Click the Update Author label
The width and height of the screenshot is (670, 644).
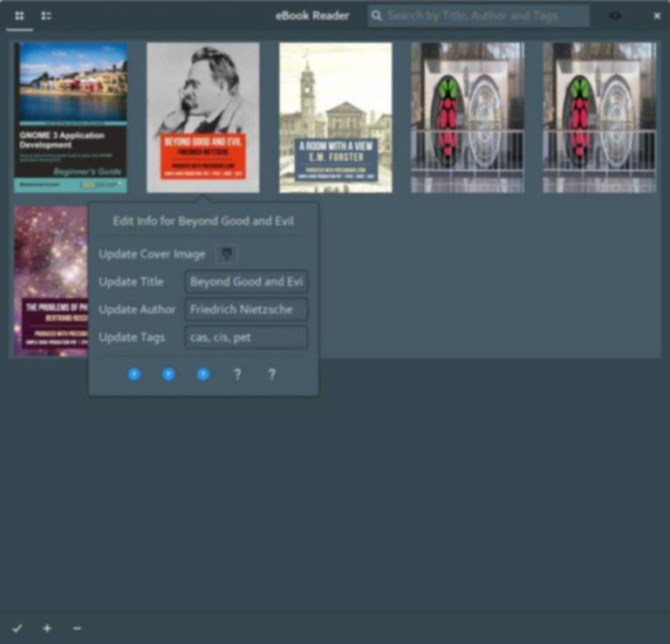(x=137, y=310)
